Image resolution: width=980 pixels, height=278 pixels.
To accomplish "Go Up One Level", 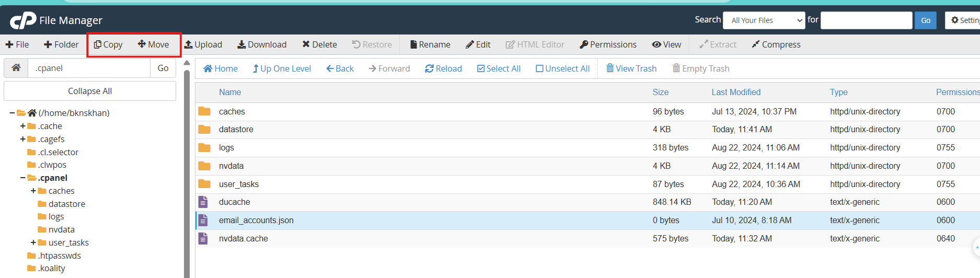I will [x=282, y=68].
